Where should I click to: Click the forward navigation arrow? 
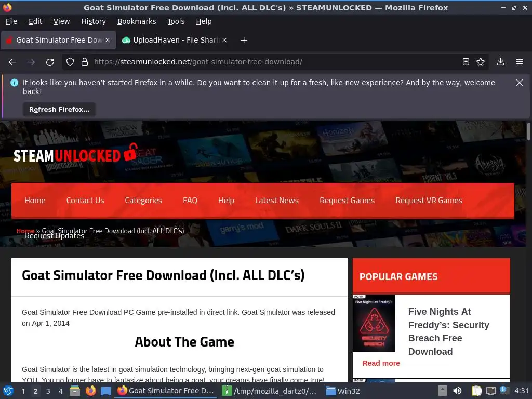[31, 62]
